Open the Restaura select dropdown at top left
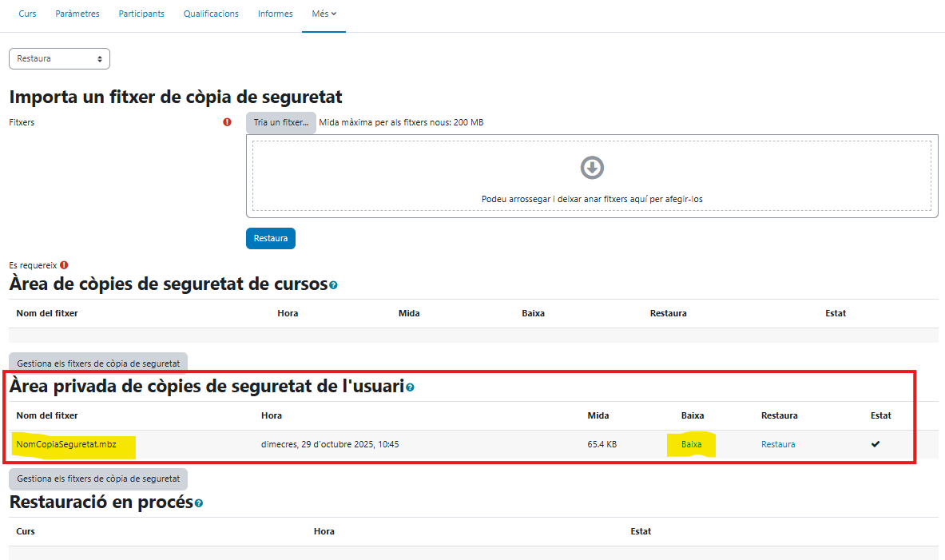945x560 pixels. coord(59,59)
